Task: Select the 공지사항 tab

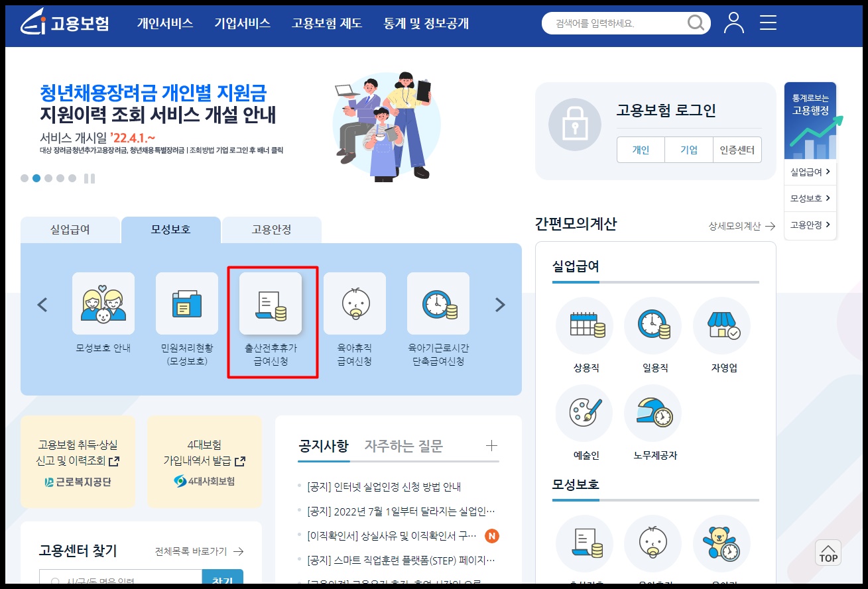Action: click(323, 446)
